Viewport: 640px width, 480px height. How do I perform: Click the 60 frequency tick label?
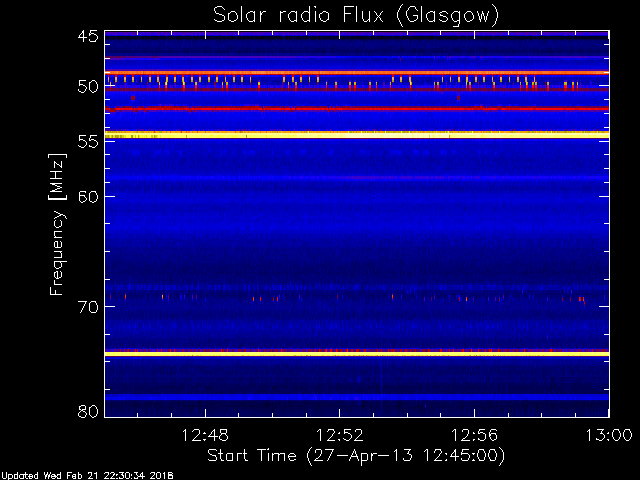tap(88, 196)
